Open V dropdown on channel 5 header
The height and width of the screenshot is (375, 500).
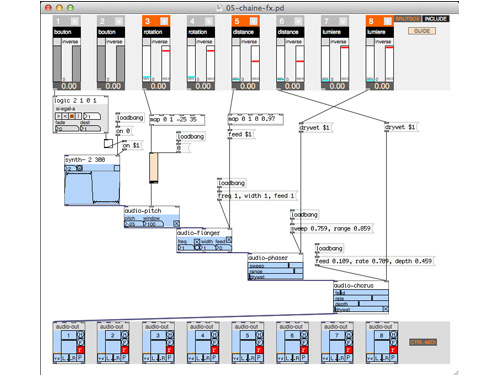point(254,21)
